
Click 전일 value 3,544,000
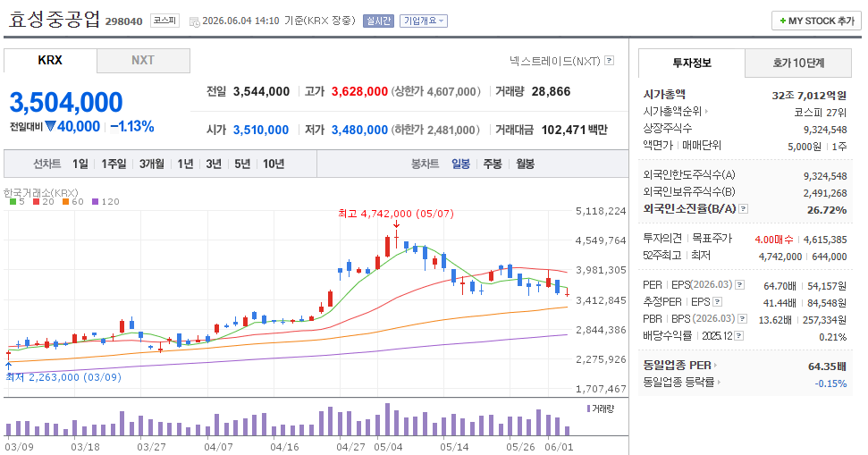261,91
